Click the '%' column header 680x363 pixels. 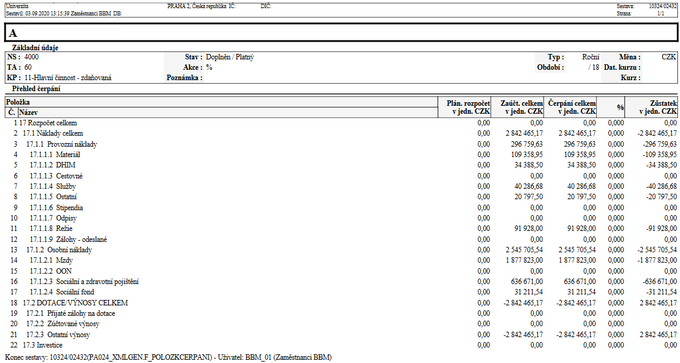(x=611, y=107)
